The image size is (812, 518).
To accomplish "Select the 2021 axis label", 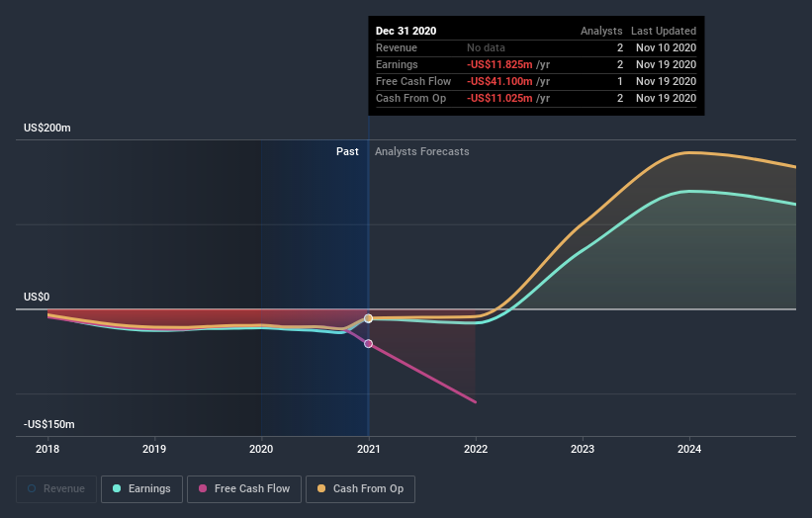I will coord(368,449).
